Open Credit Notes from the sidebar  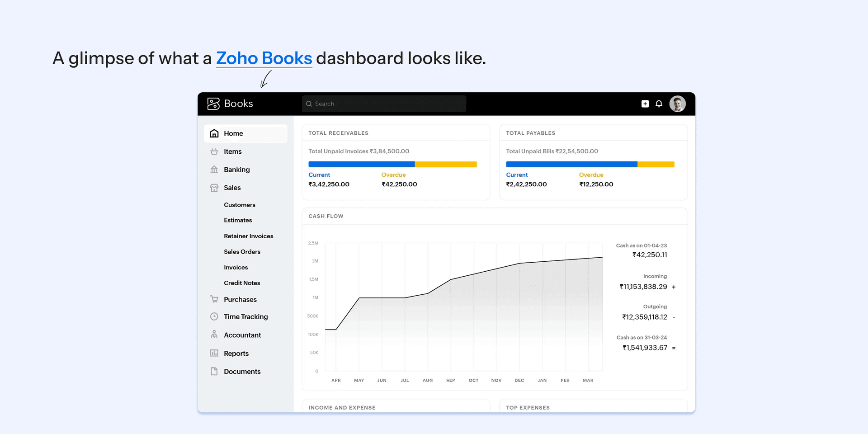click(x=242, y=283)
